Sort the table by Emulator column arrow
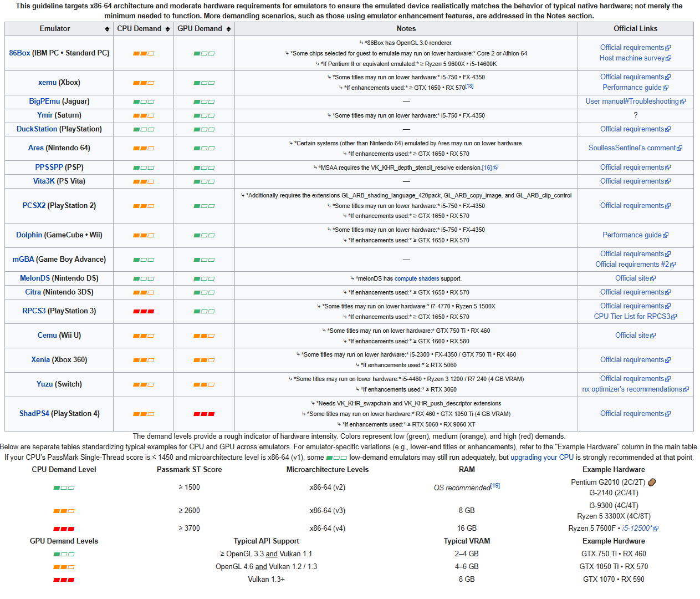The width and height of the screenshot is (700, 599). 107,29
